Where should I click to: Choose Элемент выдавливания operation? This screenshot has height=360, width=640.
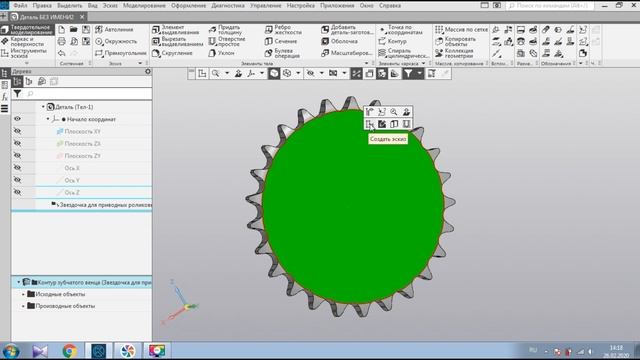coord(175,29)
